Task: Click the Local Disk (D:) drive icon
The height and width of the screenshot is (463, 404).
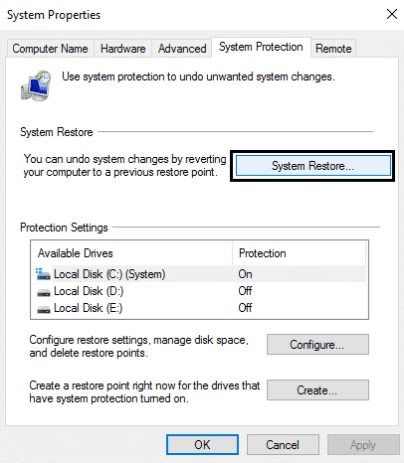Action: coord(43,292)
